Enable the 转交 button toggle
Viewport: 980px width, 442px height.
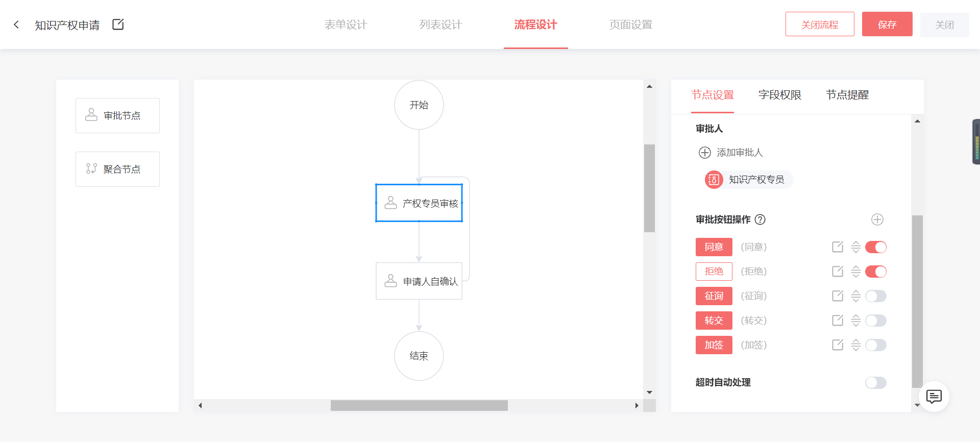876,321
